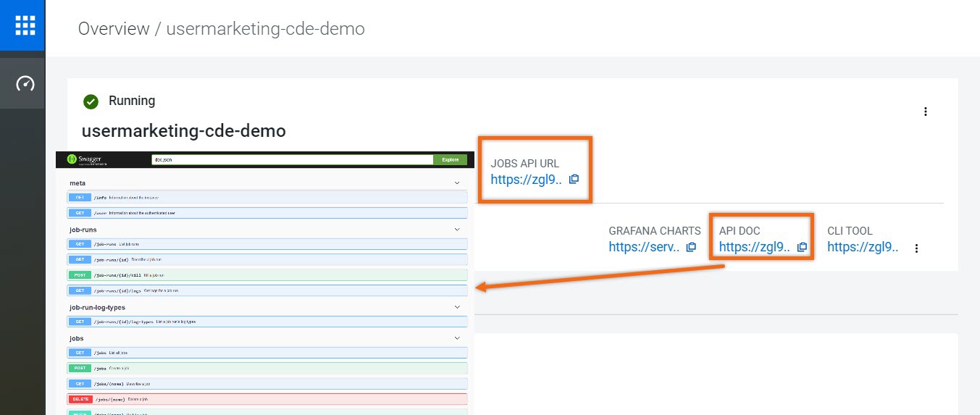
Task: Open the API DOC link
Action: coord(754,247)
